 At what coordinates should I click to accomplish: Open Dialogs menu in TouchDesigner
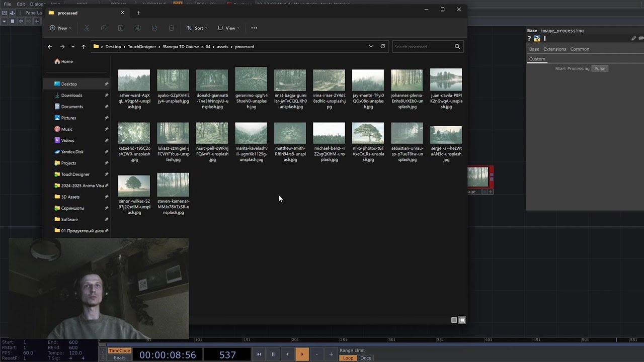coord(38,4)
